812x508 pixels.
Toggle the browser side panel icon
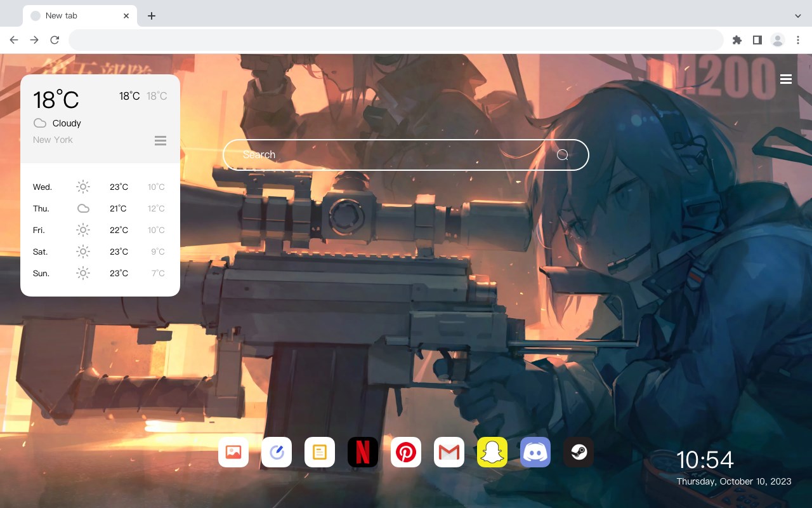click(757, 40)
